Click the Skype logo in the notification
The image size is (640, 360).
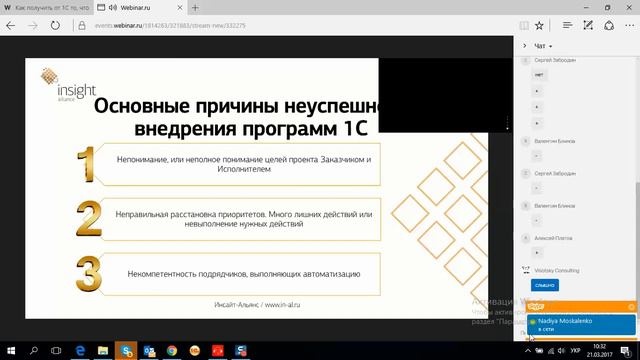[536, 307]
